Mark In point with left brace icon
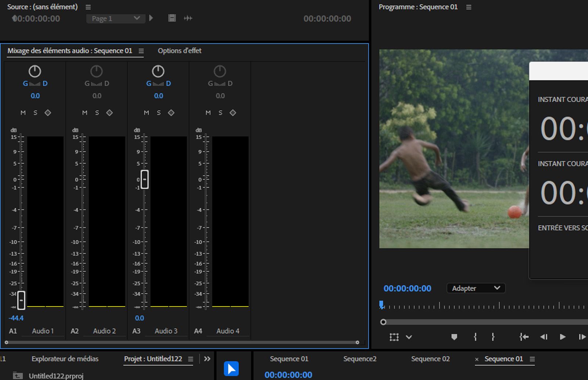 pos(475,337)
